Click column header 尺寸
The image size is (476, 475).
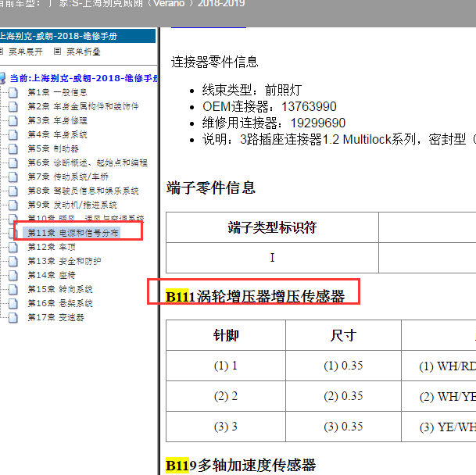pos(343,335)
